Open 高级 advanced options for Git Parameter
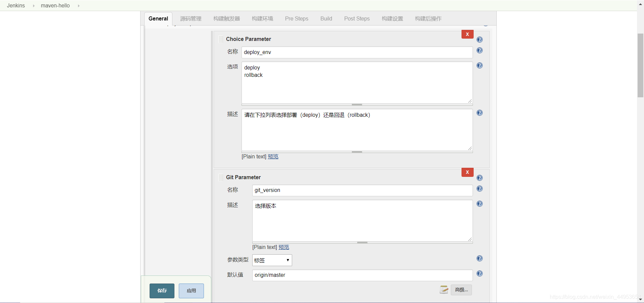644x303 pixels. click(x=461, y=290)
